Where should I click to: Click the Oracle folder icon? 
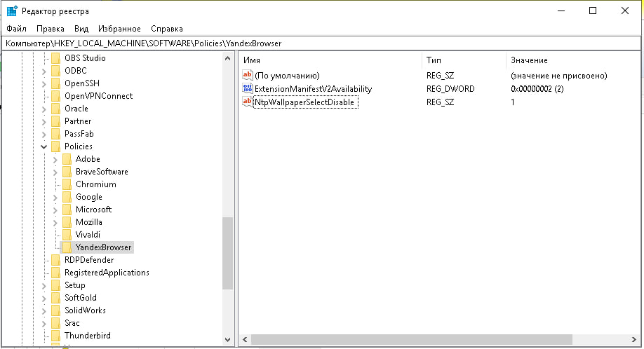(56, 109)
